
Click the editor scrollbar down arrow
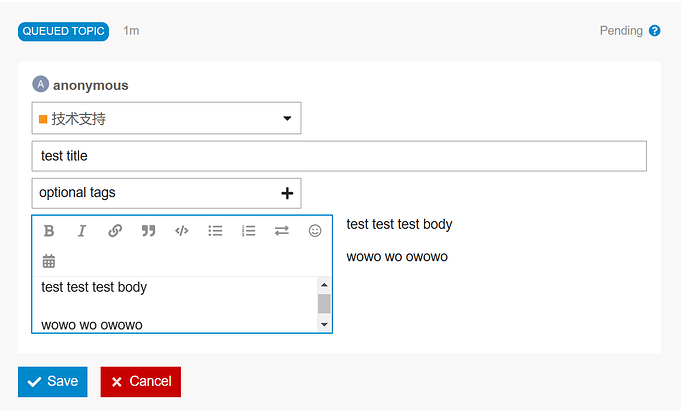tap(324, 325)
